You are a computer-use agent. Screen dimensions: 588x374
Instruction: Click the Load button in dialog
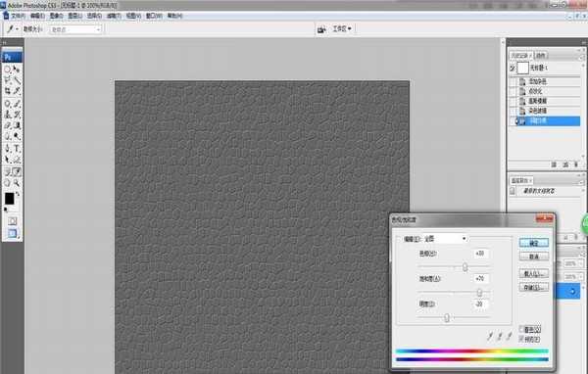click(534, 273)
